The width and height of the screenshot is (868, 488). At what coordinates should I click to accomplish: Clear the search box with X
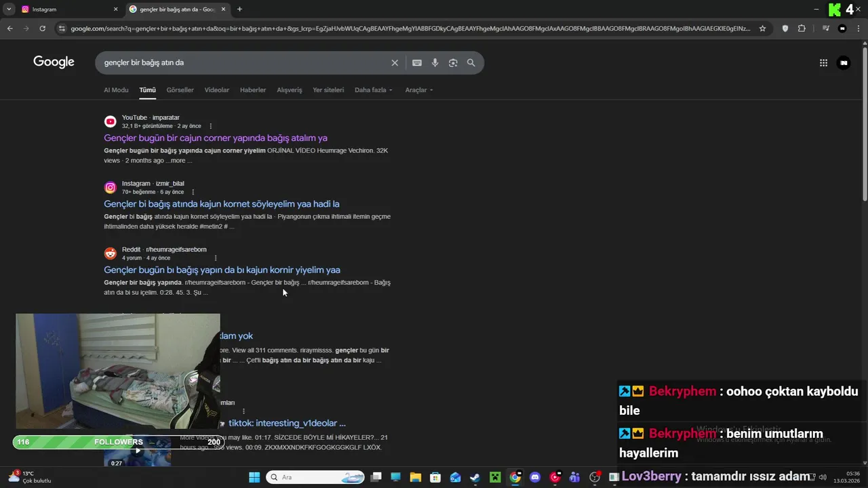395,63
